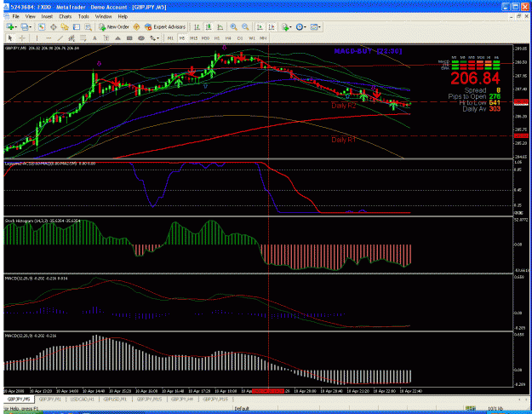Select the Fibonacci retracement tool
Image resolution: width=532 pixels, height=414 pixels.
pyautogui.click(x=83, y=38)
